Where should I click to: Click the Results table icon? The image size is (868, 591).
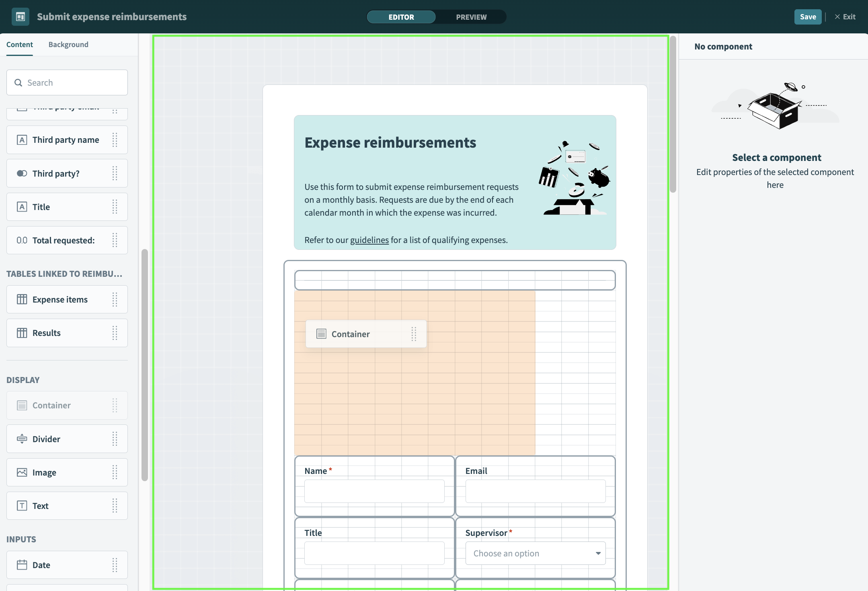pyautogui.click(x=22, y=333)
